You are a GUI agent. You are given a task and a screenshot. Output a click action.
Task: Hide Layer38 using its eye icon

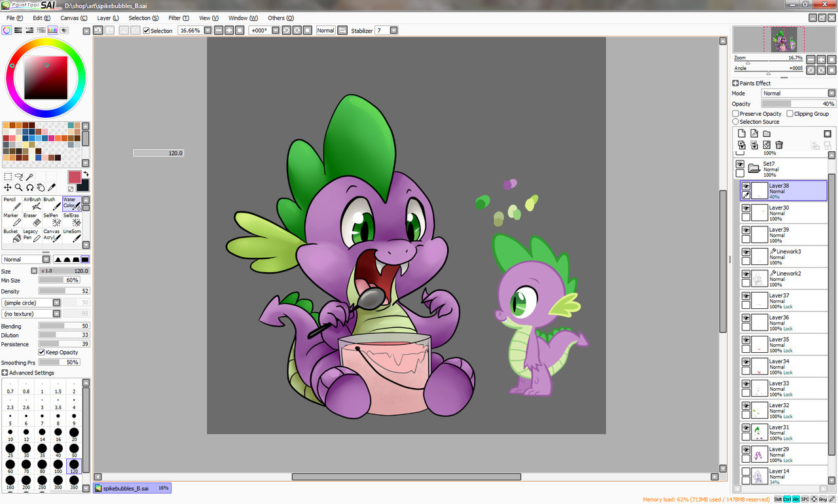[x=746, y=187]
